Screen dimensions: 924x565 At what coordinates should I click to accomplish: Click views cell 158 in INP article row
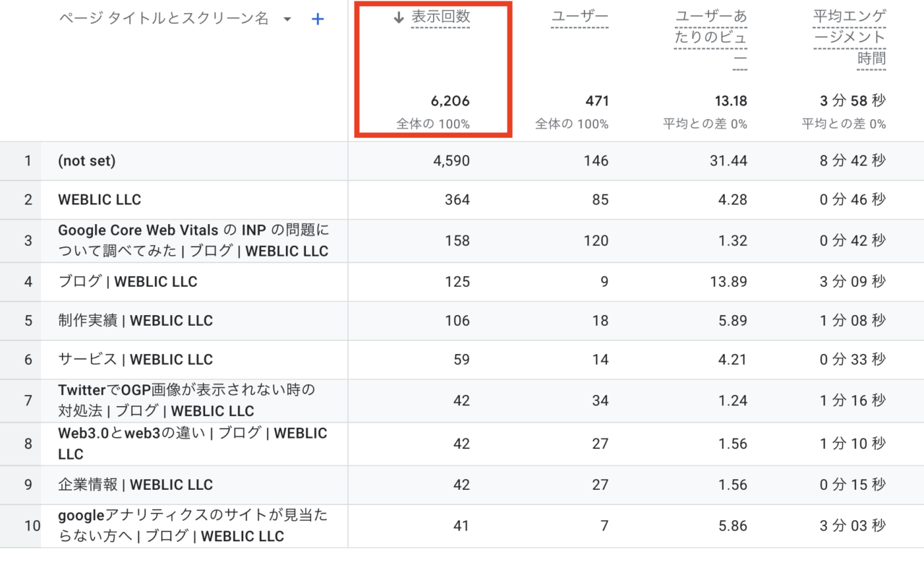tap(457, 241)
